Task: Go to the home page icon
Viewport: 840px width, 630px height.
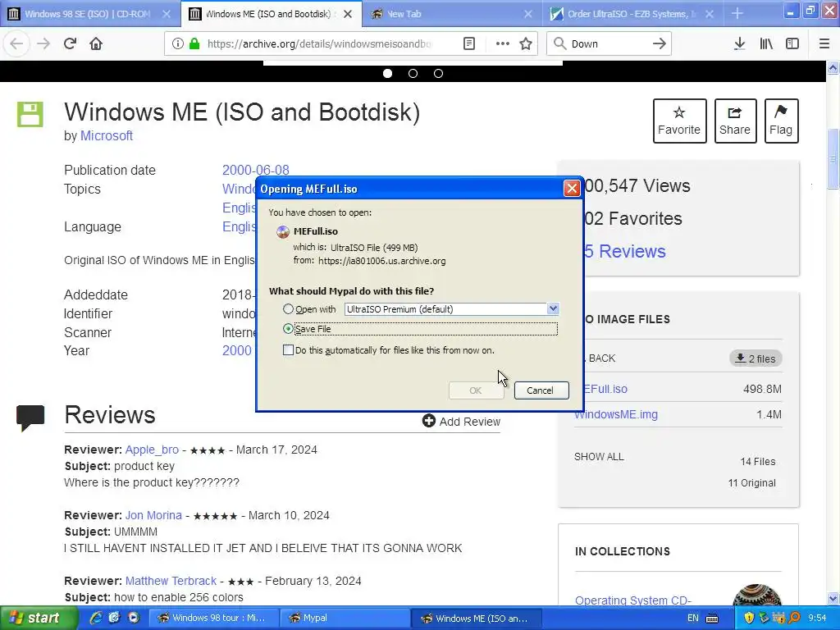Action: point(96,44)
